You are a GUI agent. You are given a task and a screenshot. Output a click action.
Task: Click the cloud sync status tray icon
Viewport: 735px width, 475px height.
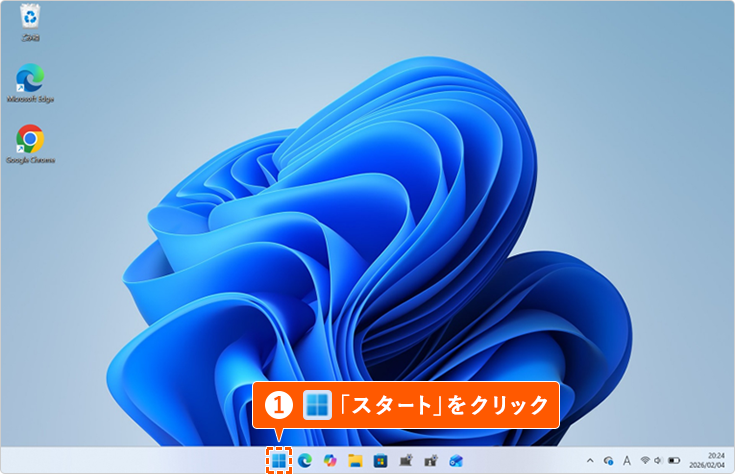coord(607,460)
